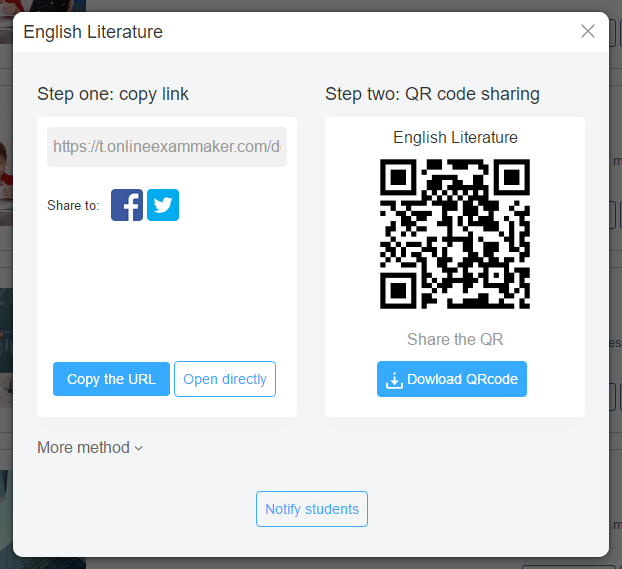
Task: Click the Copy the URL button
Action: pos(111,379)
